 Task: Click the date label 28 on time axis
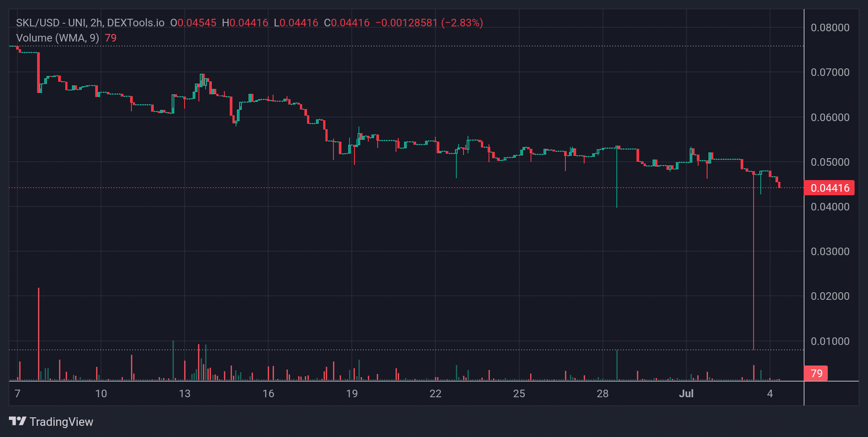click(603, 394)
